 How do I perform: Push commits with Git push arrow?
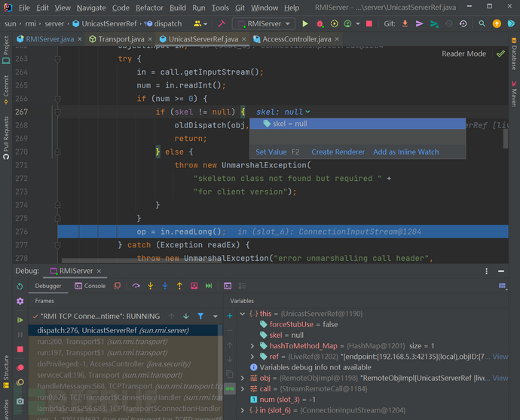click(420, 23)
